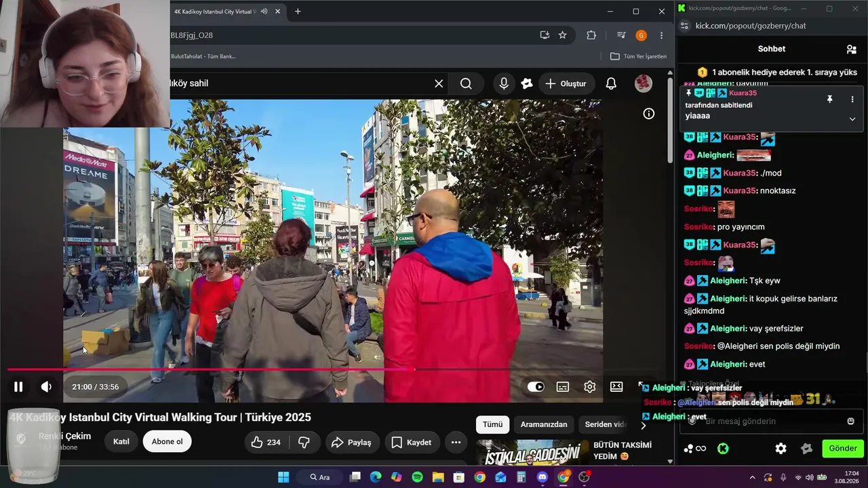Open Tüm Yer İşaretleri bookmarks folder
The image size is (868, 488).
[638, 56]
